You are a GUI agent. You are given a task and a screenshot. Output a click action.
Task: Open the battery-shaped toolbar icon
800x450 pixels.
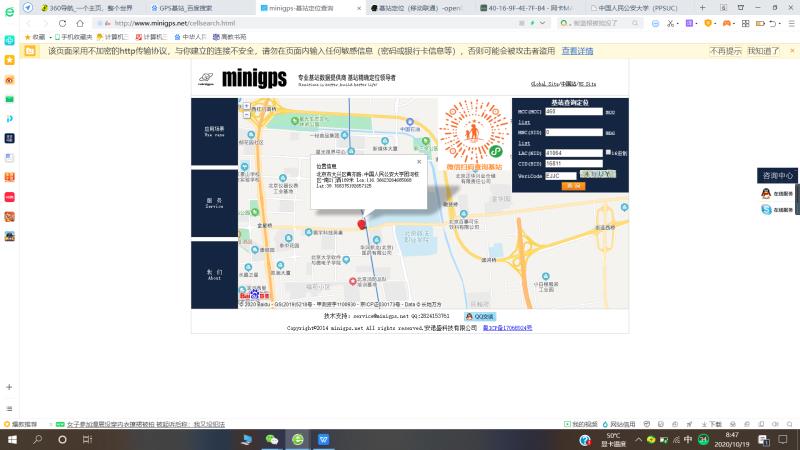[x=760, y=23]
